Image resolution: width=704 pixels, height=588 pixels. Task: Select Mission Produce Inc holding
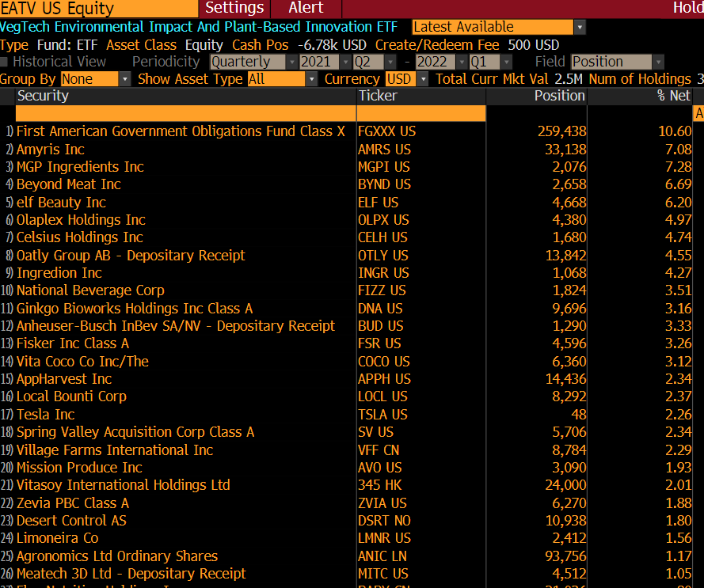[x=79, y=467]
